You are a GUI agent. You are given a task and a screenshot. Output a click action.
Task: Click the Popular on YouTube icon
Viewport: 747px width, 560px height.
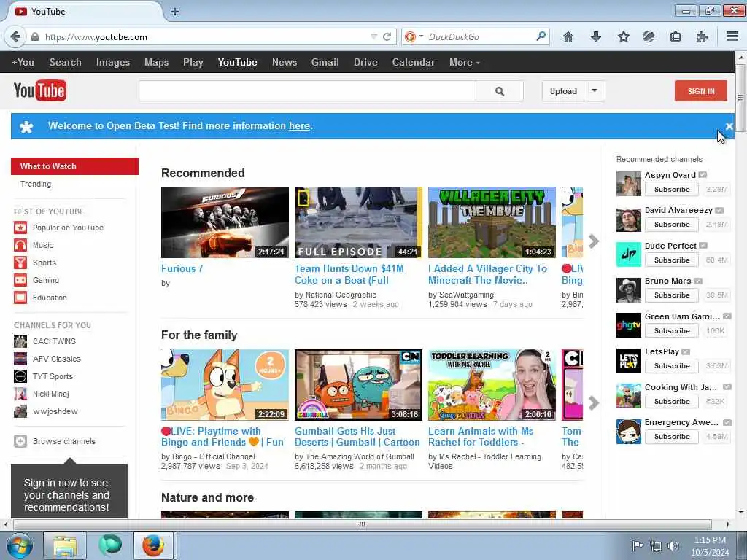(20, 227)
